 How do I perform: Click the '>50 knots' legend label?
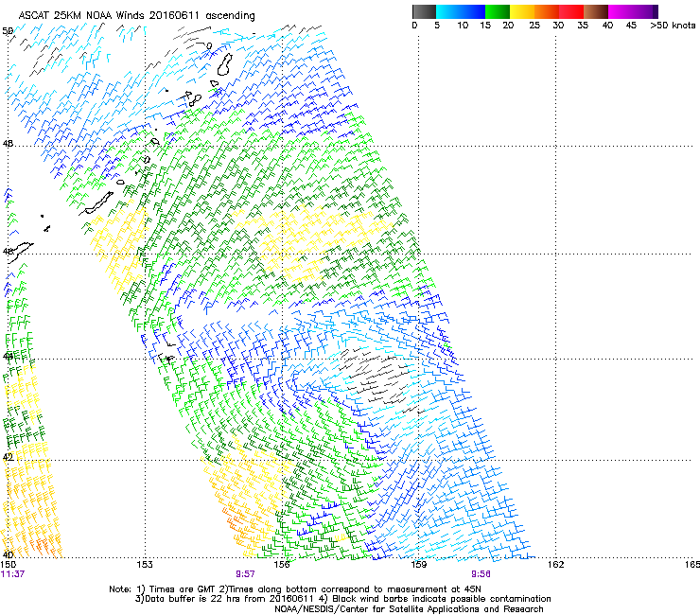click(x=673, y=25)
